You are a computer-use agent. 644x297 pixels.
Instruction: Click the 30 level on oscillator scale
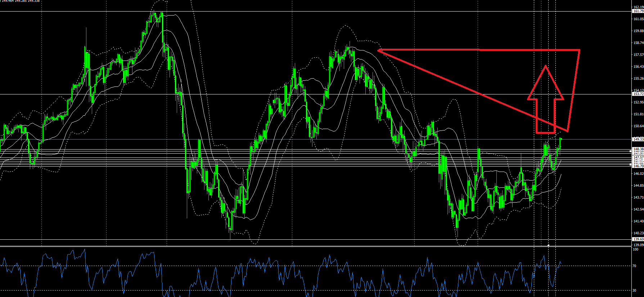point(635,291)
